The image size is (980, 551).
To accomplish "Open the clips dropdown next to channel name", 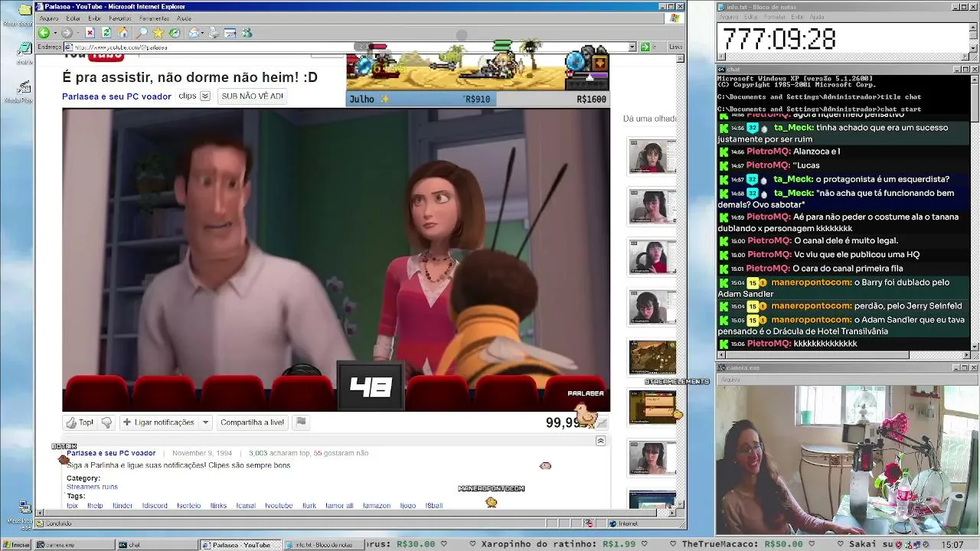I will (x=205, y=96).
